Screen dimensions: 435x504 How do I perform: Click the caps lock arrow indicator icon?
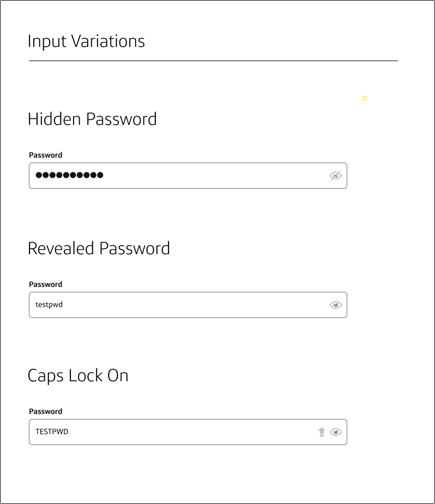[322, 432]
